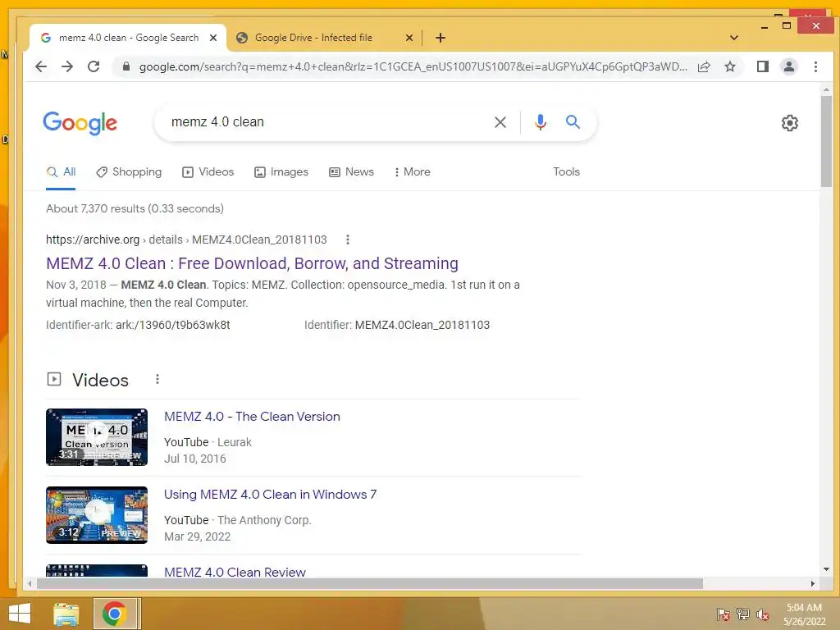Go back to the previous page
Screen dimensions: 840x630
coord(41,66)
